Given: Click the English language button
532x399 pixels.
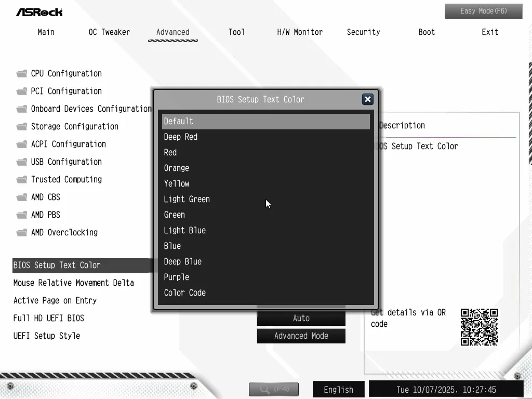Looking at the screenshot, I should 338,390.
